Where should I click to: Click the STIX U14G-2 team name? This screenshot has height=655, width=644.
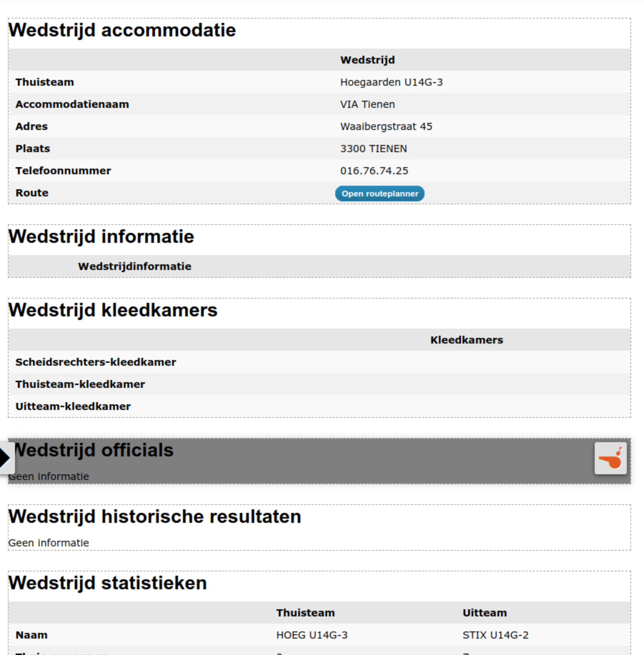pyautogui.click(x=495, y=635)
